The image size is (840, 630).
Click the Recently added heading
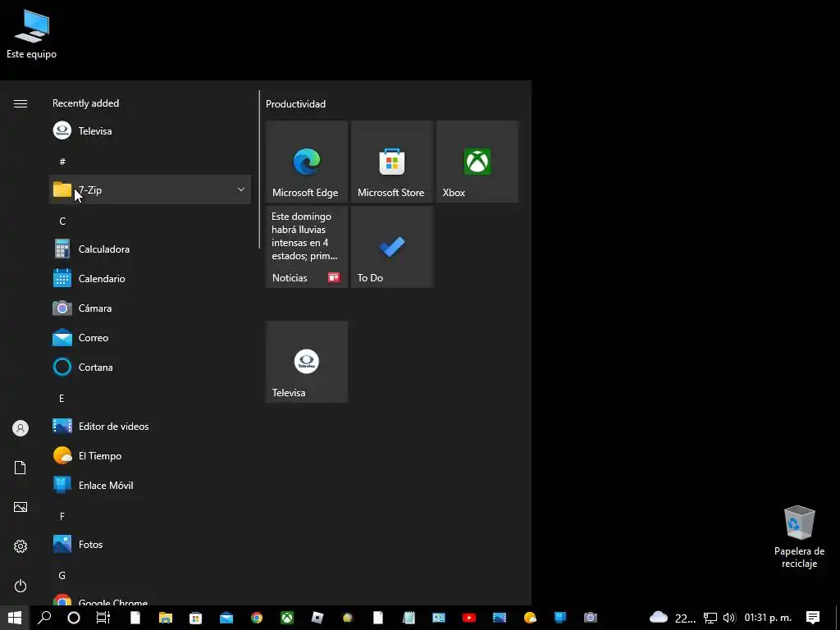click(85, 103)
